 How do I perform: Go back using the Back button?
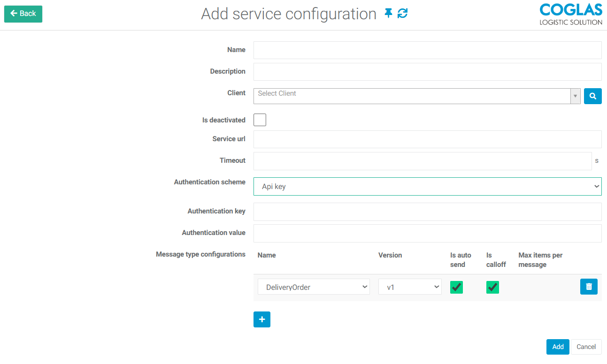coord(23,14)
